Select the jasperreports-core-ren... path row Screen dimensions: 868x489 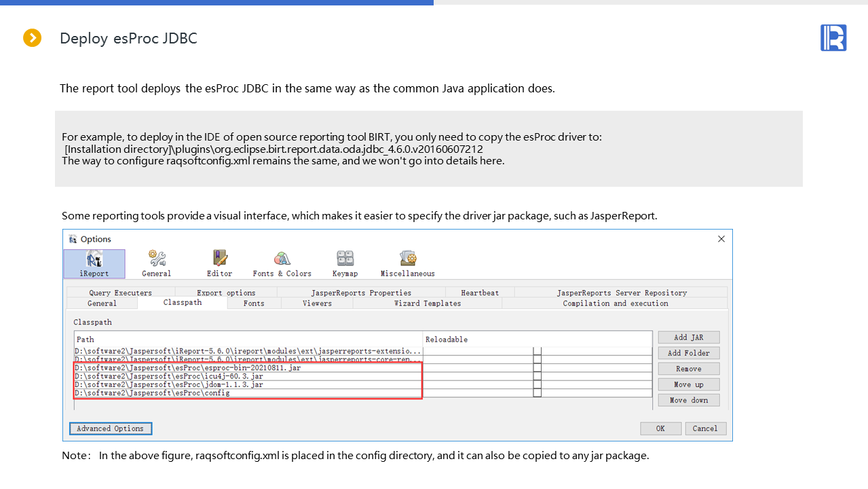tap(248, 359)
